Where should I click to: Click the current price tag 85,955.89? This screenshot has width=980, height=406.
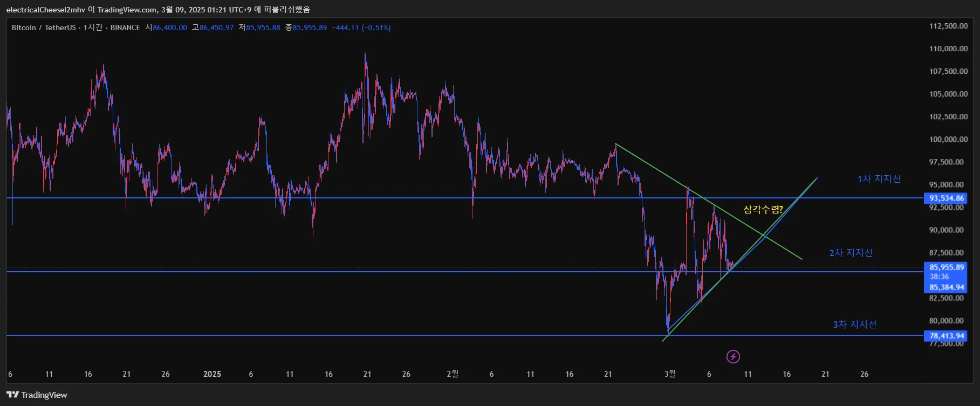947,267
